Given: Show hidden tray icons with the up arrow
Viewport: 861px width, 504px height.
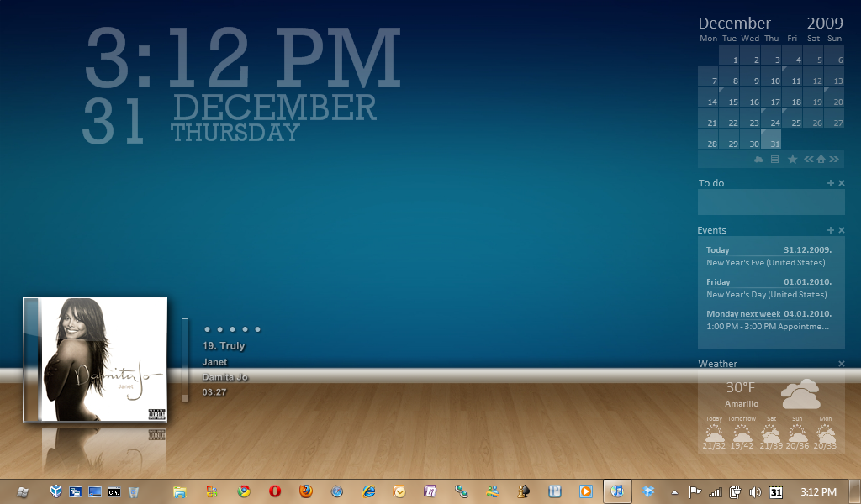Looking at the screenshot, I should 674,491.
